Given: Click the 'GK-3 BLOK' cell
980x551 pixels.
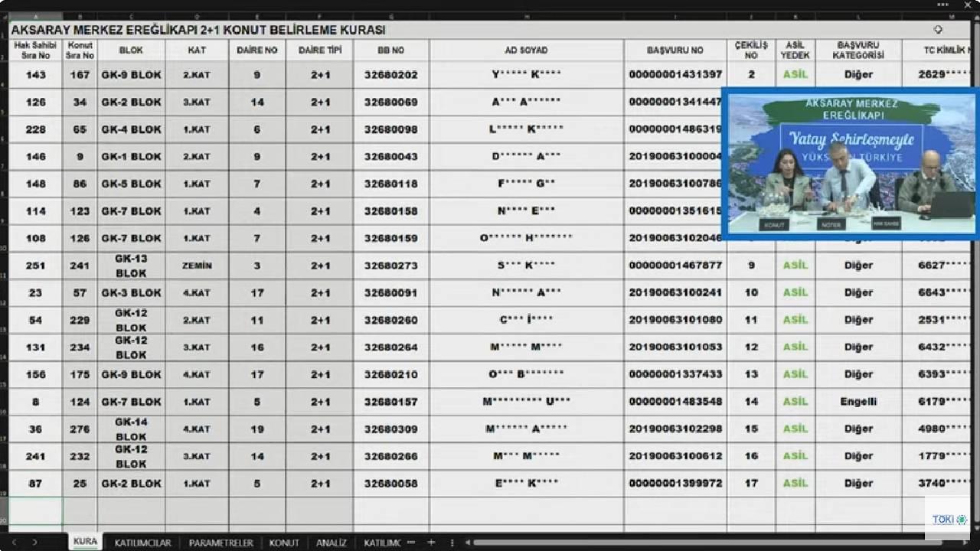Looking at the screenshot, I should [x=131, y=293].
